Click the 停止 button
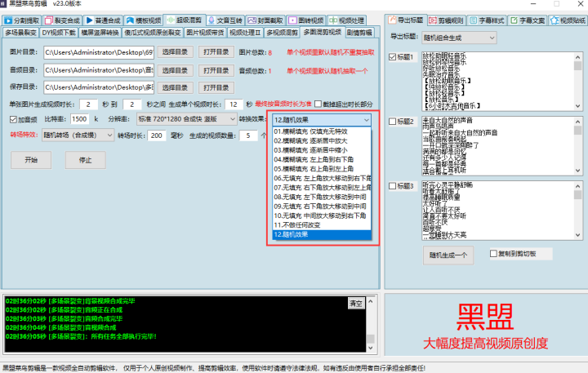This screenshot has width=588, height=373. click(86, 160)
